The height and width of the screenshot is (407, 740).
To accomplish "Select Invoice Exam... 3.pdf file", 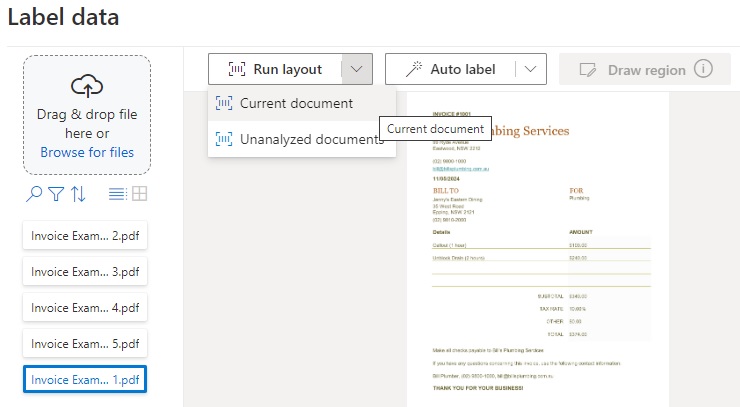I will coord(85,271).
